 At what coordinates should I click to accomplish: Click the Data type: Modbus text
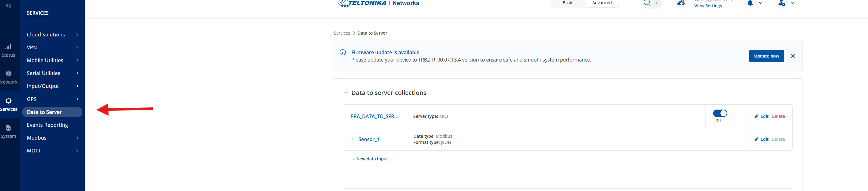[x=433, y=136]
